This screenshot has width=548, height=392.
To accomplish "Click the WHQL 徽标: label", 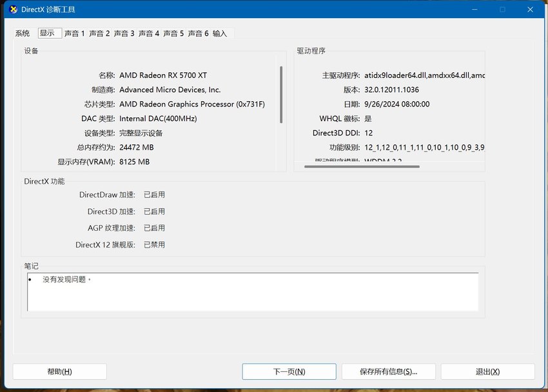I will coord(340,119).
